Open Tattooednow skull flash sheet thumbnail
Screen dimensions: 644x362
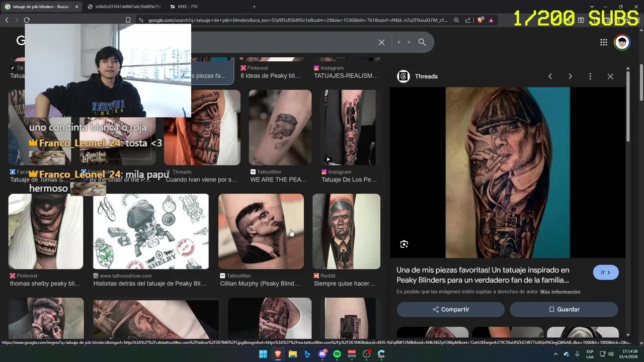click(151, 231)
